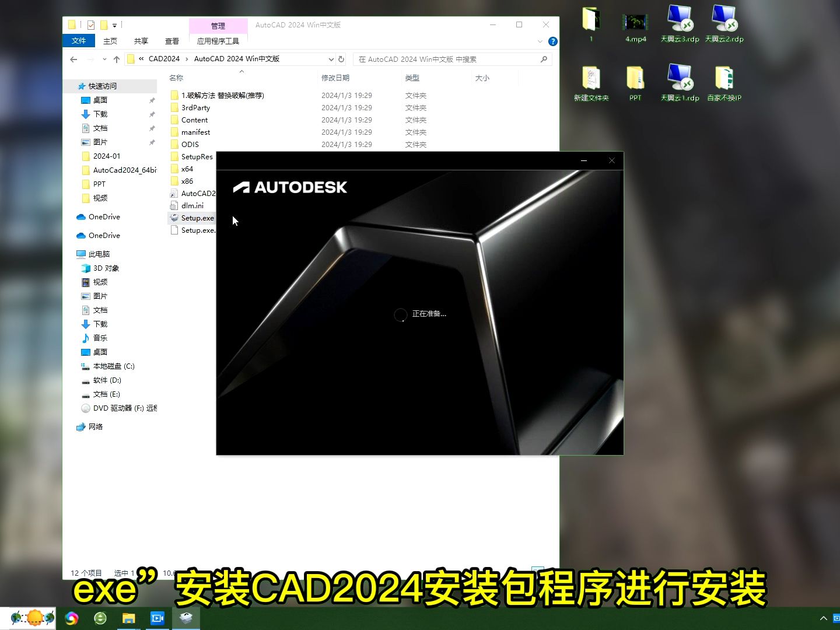Select 新建文件夹 on the desktop
The width and height of the screenshot is (840, 630).
[591, 83]
